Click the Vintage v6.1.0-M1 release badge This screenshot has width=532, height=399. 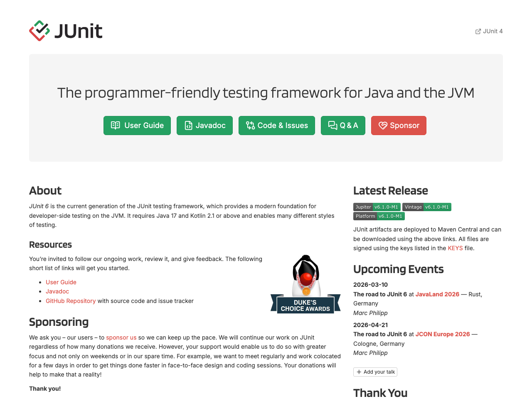click(426, 207)
